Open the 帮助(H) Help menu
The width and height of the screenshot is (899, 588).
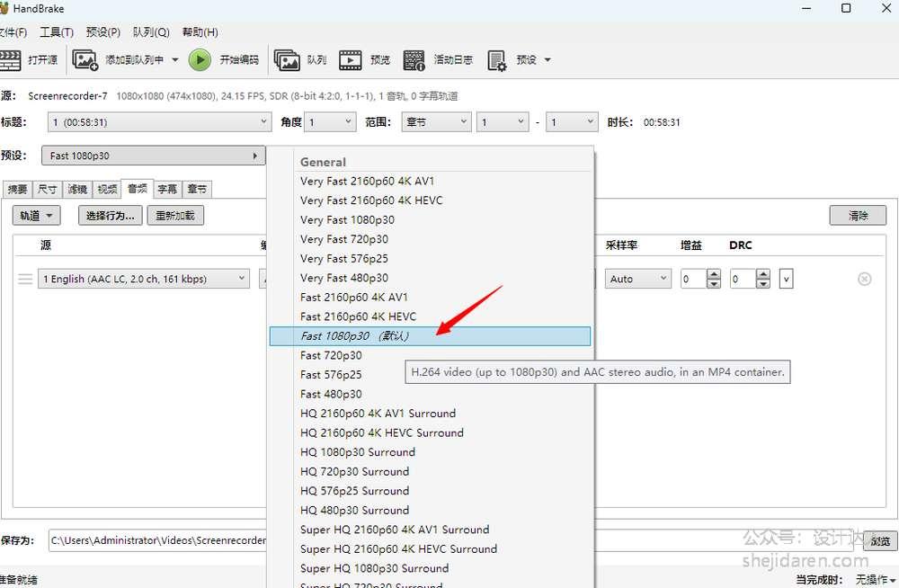[x=200, y=32]
